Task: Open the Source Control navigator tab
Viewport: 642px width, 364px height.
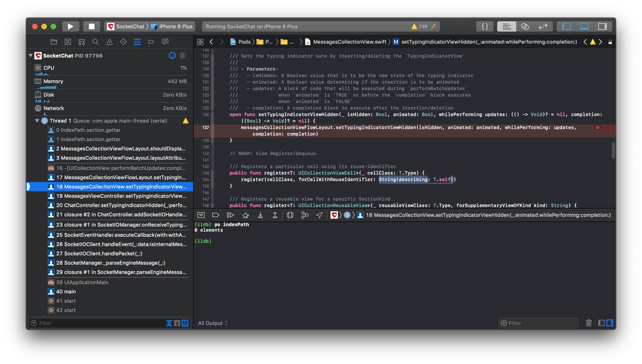Action: tap(68, 42)
